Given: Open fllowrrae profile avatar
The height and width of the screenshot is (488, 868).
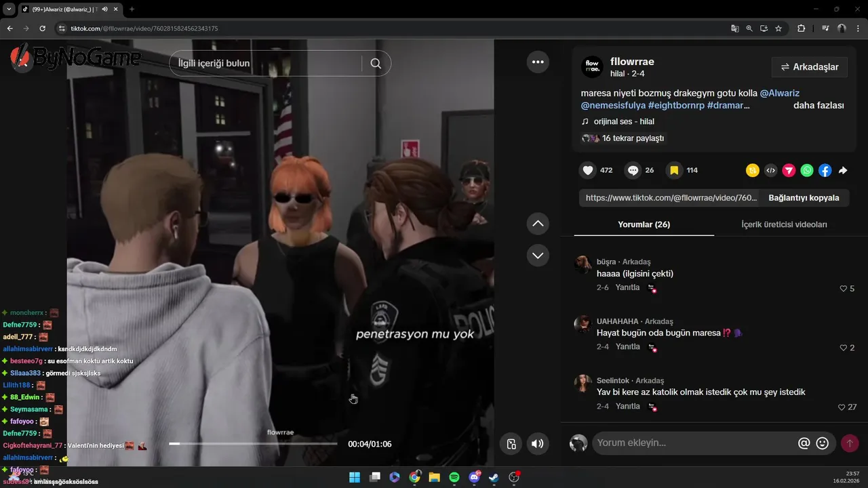Looking at the screenshot, I should 592,67.
